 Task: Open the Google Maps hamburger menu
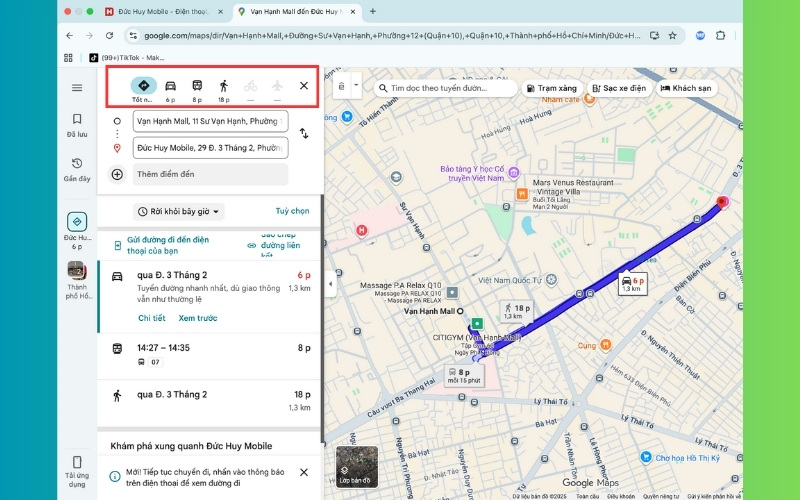[x=77, y=88]
